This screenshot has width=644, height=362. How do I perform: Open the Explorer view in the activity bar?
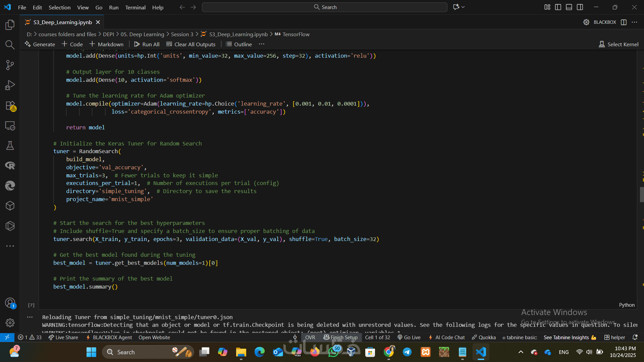tap(10, 25)
